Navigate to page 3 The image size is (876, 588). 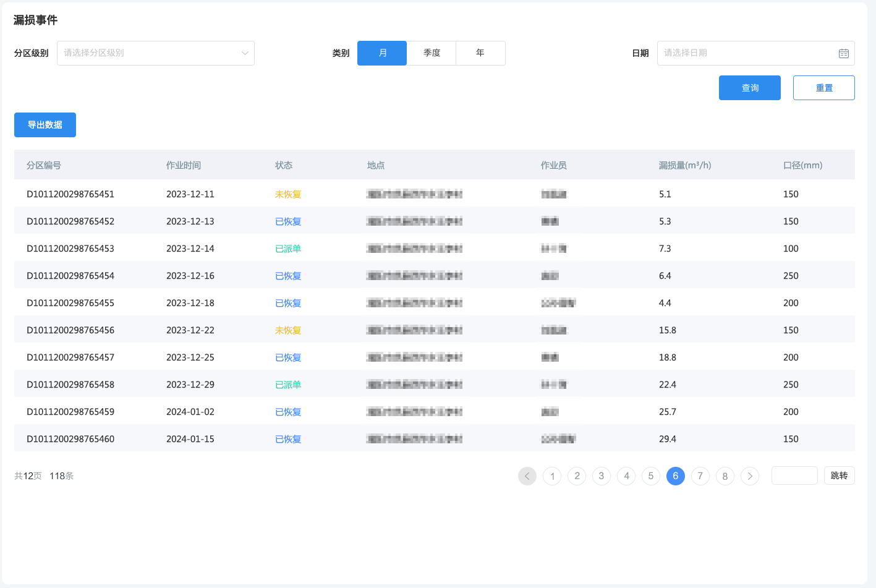tap(601, 476)
